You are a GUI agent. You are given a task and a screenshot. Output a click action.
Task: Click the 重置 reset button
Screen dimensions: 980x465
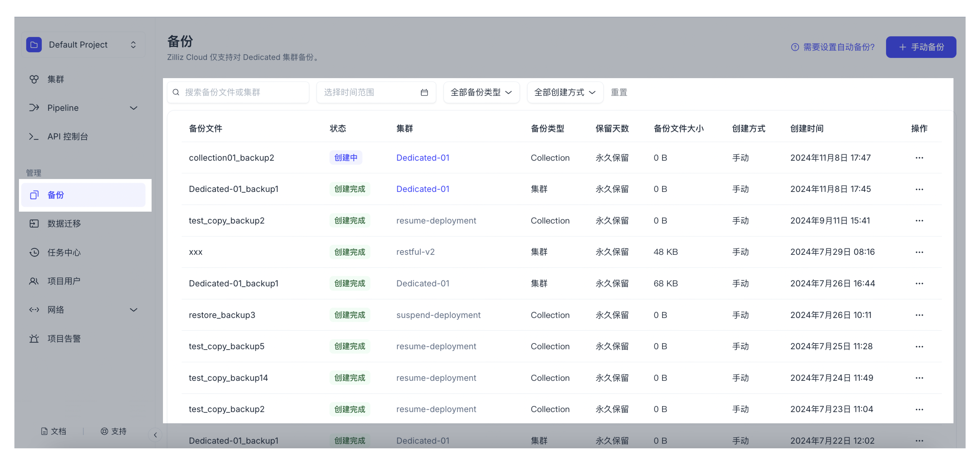[x=619, y=92]
